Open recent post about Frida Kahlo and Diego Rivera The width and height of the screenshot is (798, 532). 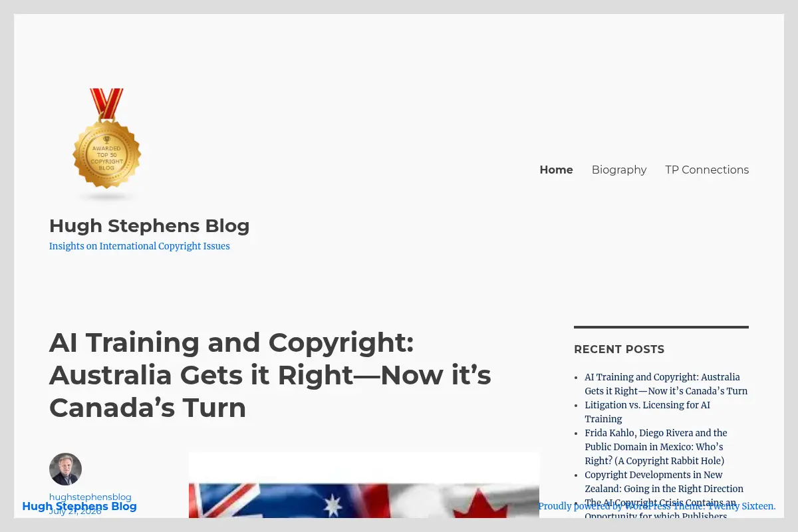tap(656, 447)
